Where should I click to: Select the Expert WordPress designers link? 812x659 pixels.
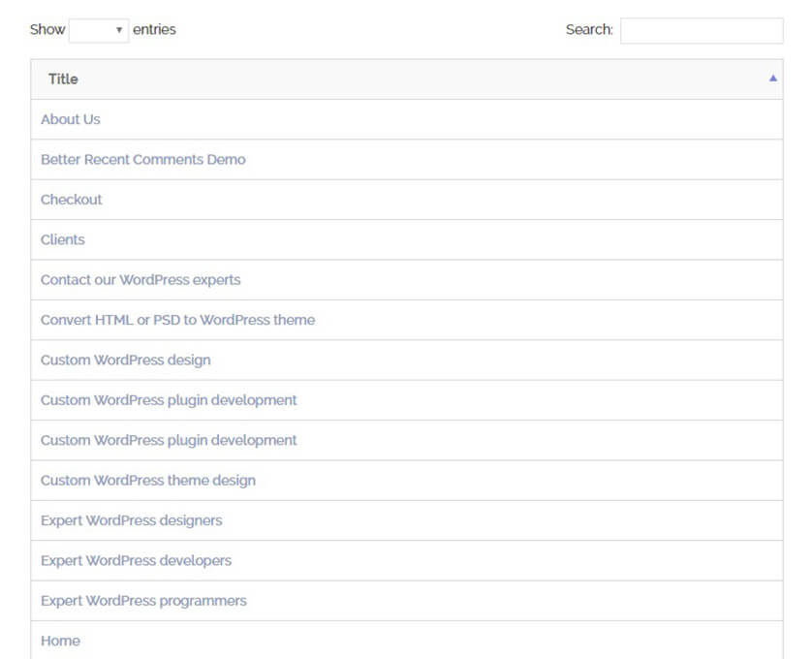[x=132, y=520]
